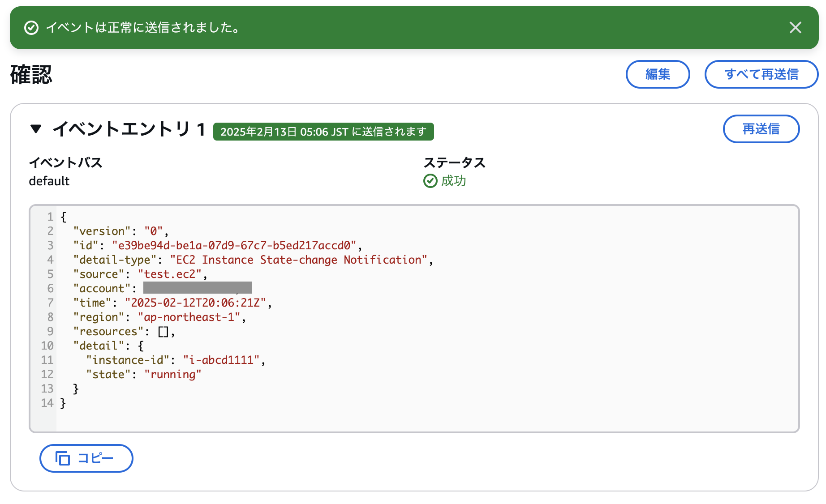This screenshot has height=504, width=826.
Task: Click the すべて再送信 button
Action: [x=761, y=74]
